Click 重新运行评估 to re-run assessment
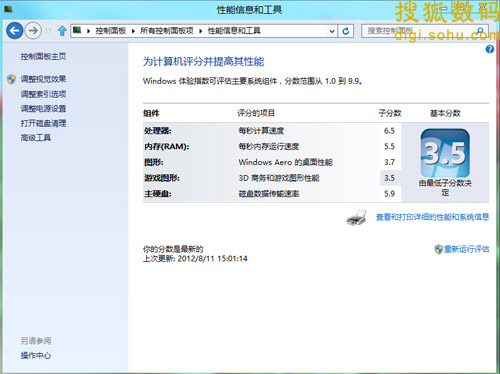 click(466, 249)
